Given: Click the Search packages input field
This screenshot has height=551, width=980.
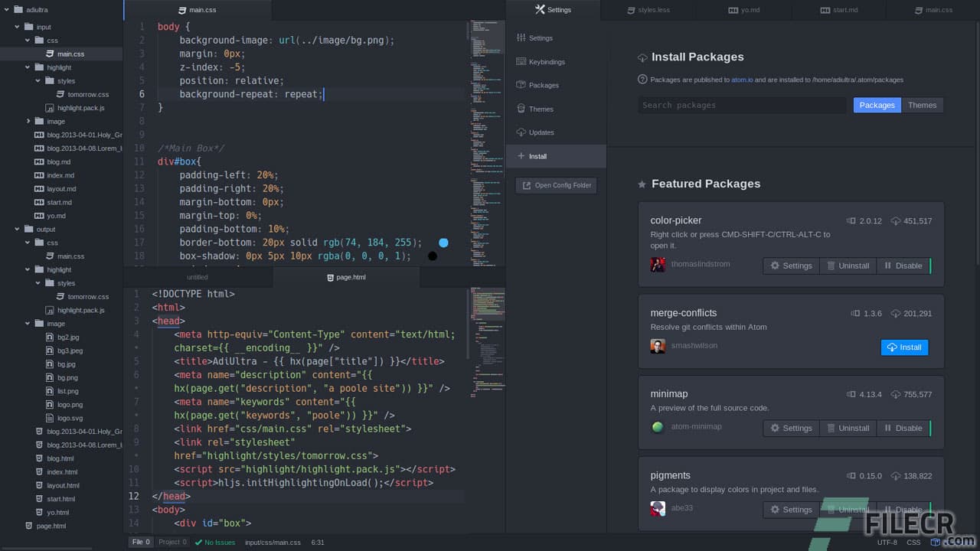Looking at the screenshot, I should pos(743,105).
